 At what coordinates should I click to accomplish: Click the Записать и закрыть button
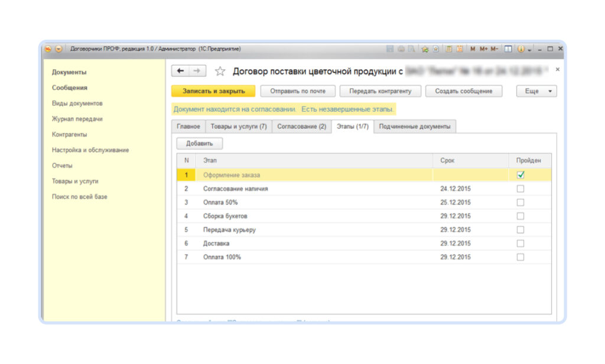213,91
